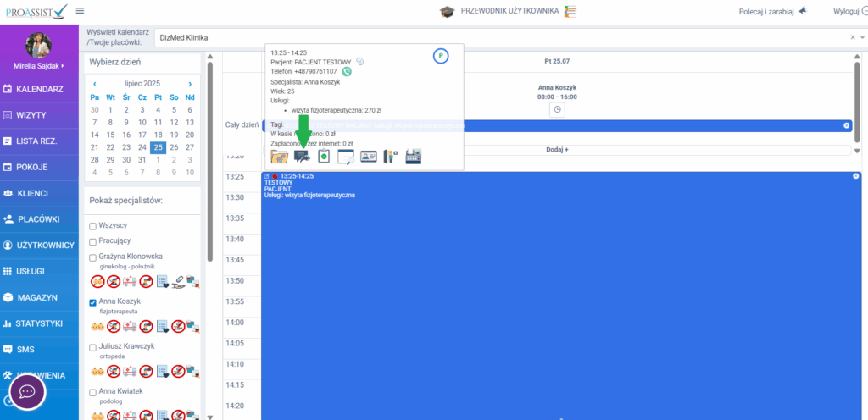Click the clipboard checkmark icon in popup
The height and width of the screenshot is (420, 868).
coord(324,157)
